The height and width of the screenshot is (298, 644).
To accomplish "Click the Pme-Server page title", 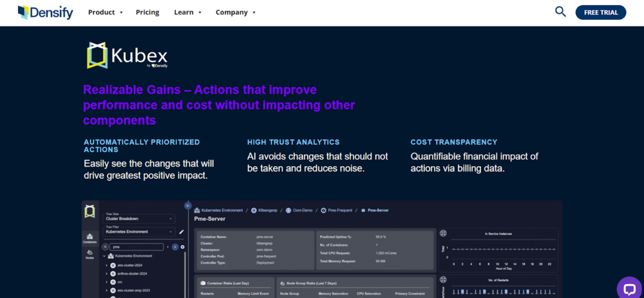I will 209,219.
